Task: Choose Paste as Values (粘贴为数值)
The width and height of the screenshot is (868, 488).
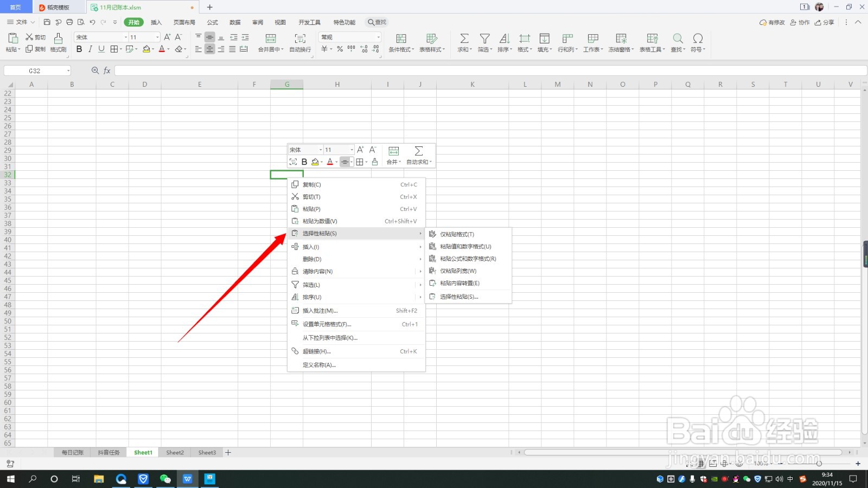Action: click(356, 221)
